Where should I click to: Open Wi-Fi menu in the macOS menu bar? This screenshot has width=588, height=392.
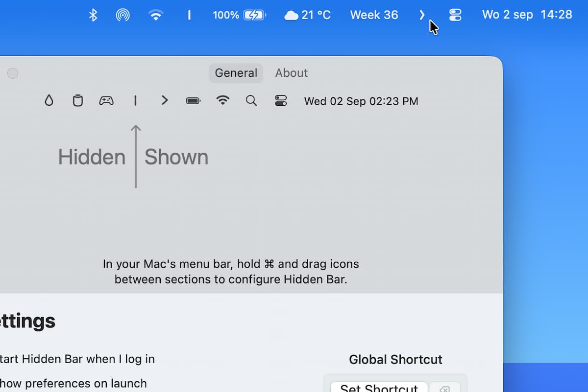pos(156,15)
